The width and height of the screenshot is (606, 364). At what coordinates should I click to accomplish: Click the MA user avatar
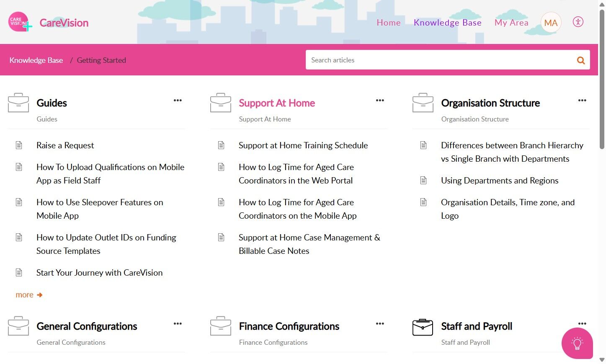pos(551,23)
